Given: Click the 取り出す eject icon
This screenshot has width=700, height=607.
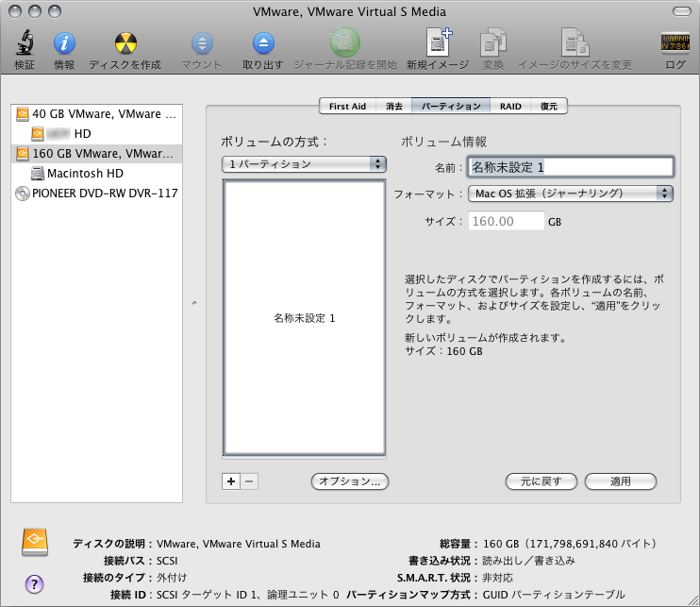Looking at the screenshot, I should click(x=263, y=43).
